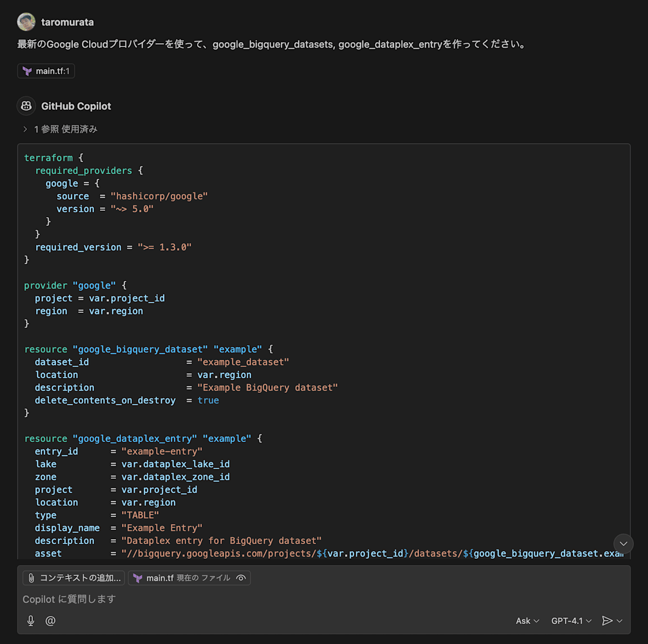The image size is (648, 644).
Task: Open the Ask mode dropdown
Action: pyautogui.click(x=528, y=621)
